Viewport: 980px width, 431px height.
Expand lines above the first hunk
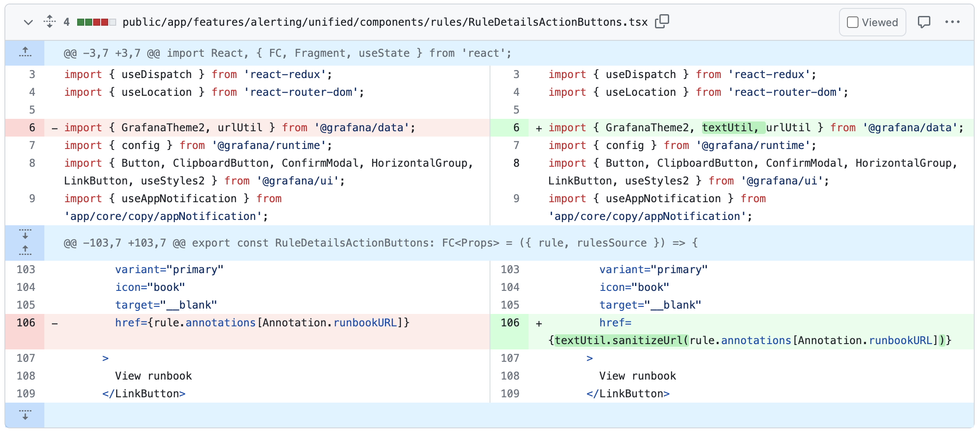(25, 53)
